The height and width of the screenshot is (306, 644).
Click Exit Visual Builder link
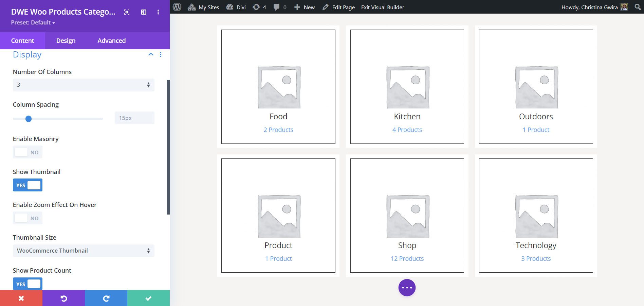[383, 7]
